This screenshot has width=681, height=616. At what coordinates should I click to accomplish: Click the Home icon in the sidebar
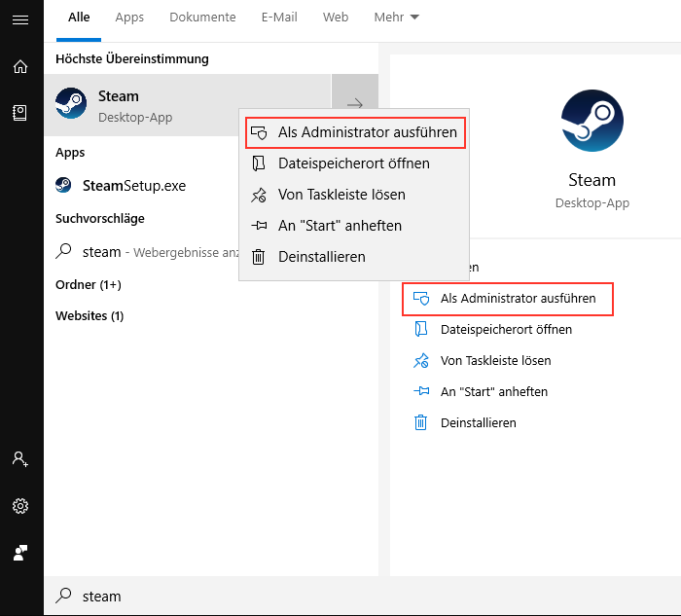pyautogui.click(x=20, y=66)
